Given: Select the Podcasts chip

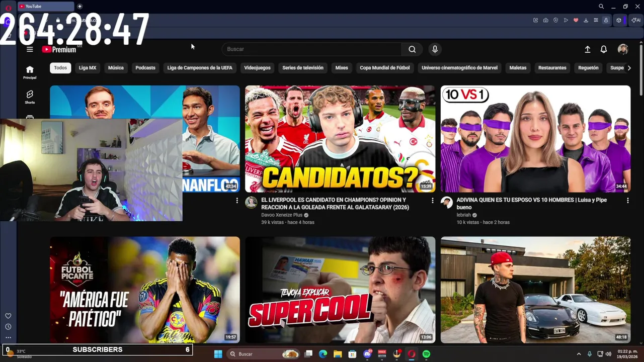Looking at the screenshot, I should [x=145, y=68].
